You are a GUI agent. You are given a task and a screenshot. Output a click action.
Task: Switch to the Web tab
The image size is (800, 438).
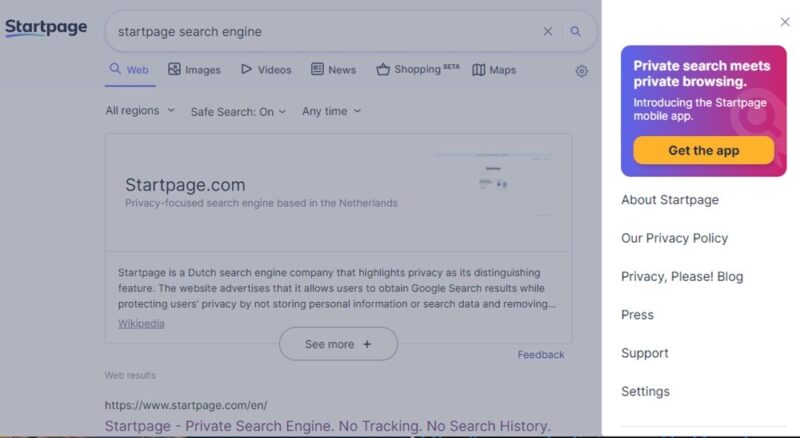(x=130, y=69)
